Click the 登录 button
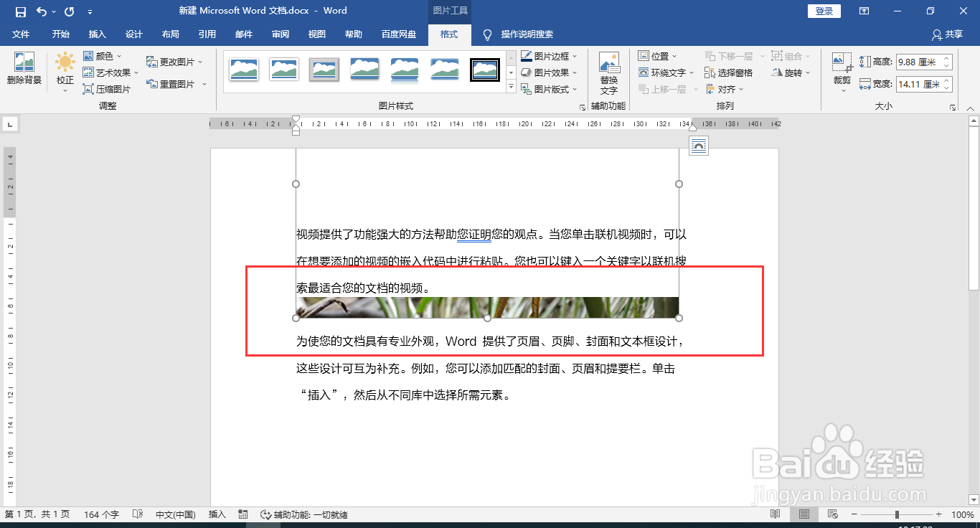Screen dimensions: 980x528 tap(824, 11)
